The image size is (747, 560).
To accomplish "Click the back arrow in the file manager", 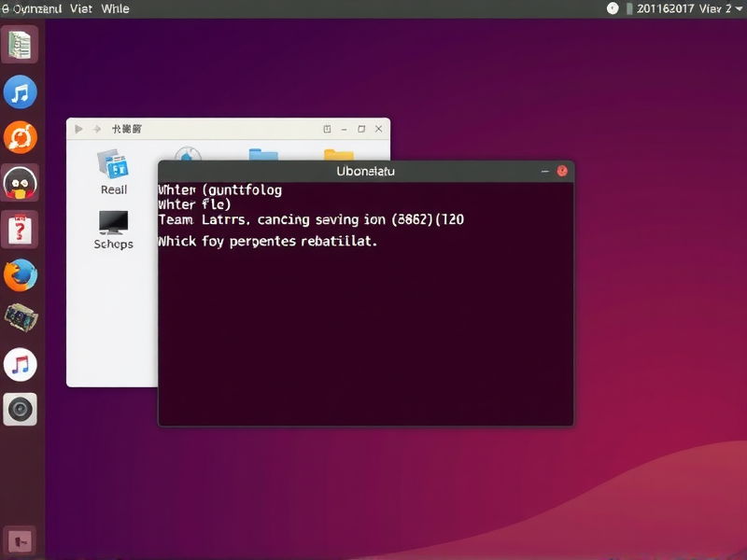I will (78, 129).
